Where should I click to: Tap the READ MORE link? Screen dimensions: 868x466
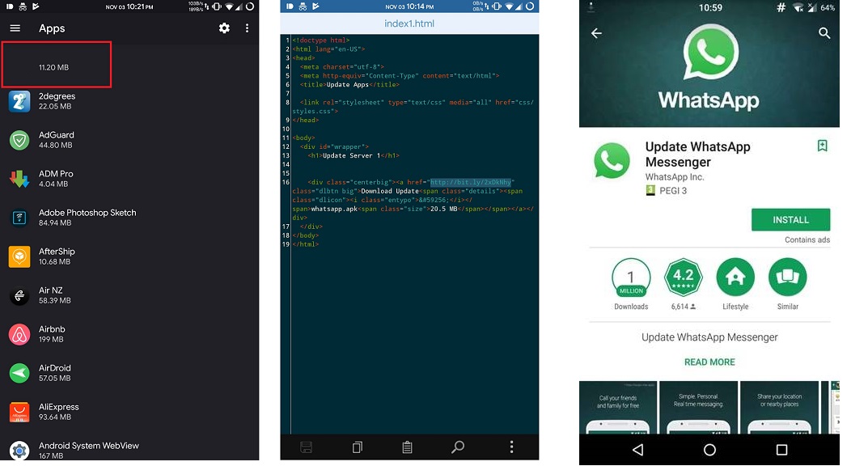click(709, 362)
